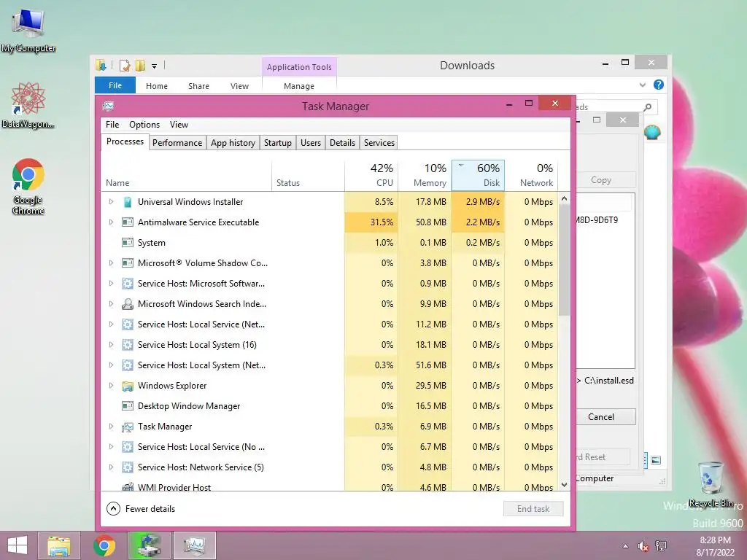Image resolution: width=747 pixels, height=560 pixels.
Task: Select the Status column header
Action: click(309, 175)
